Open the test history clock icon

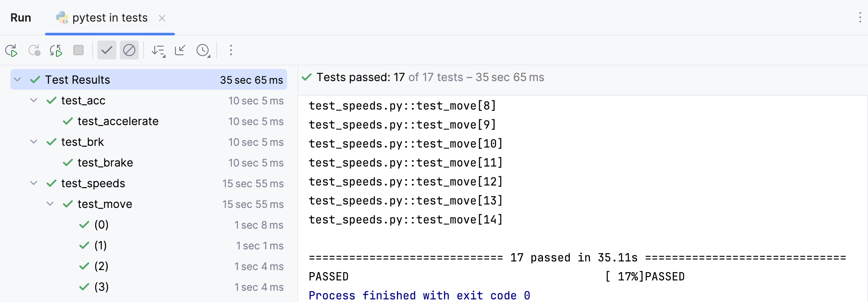click(202, 50)
